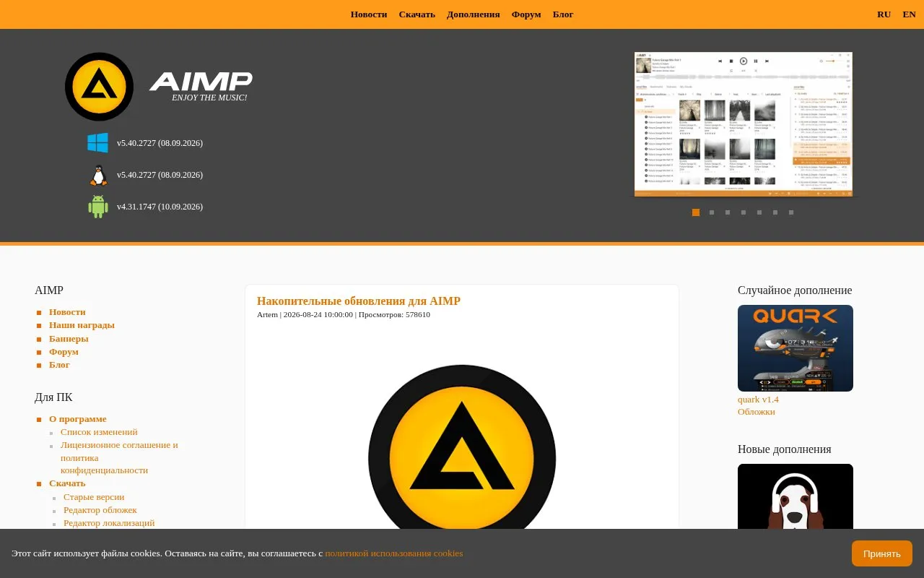Image resolution: width=924 pixels, height=578 pixels.
Task: Click the AIMP sidebar heading
Action: pyautogui.click(x=49, y=290)
